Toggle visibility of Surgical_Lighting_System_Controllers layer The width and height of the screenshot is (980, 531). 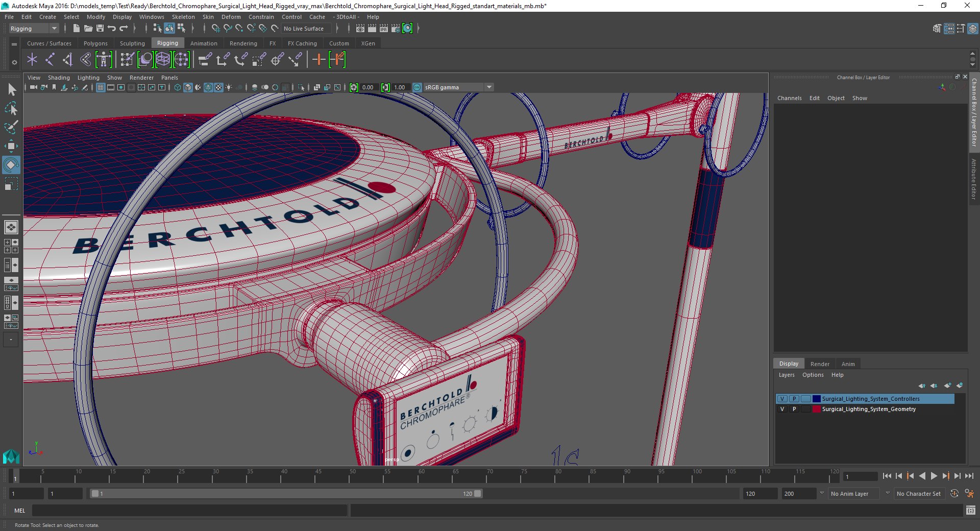(x=782, y=399)
